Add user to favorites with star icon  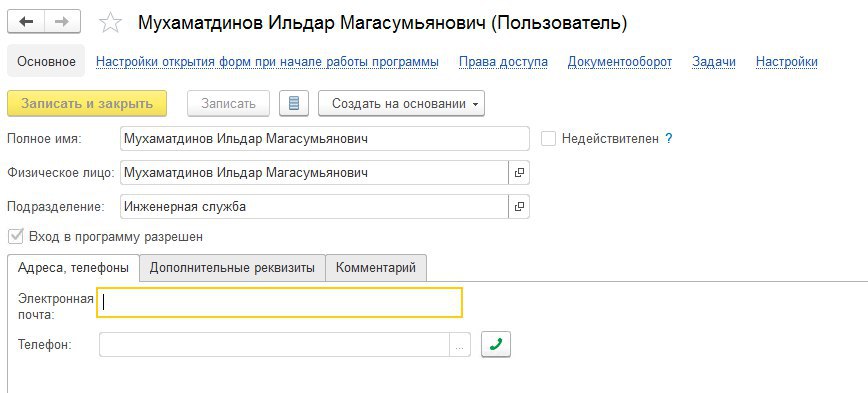coord(110,23)
